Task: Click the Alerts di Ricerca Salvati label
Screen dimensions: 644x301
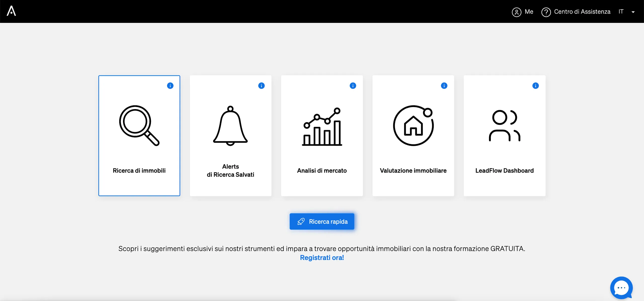Action: (230, 171)
